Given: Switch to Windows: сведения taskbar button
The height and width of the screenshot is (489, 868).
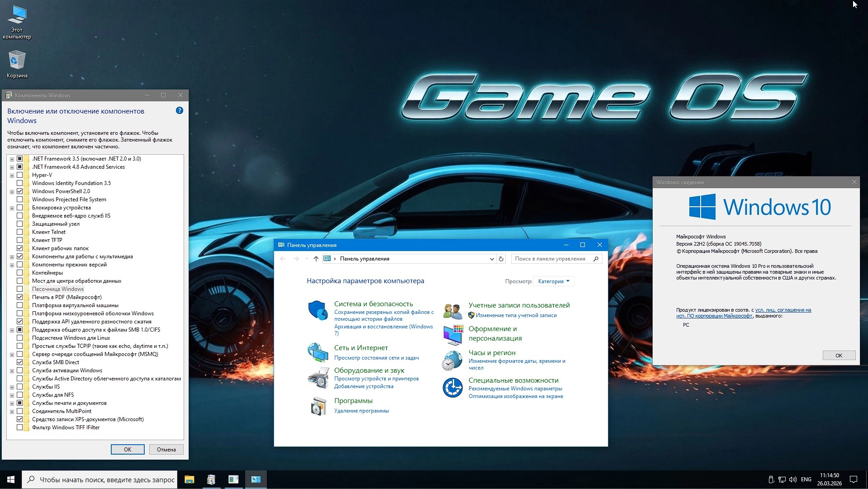Looking at the screenshot, I should tap(233, 480).
